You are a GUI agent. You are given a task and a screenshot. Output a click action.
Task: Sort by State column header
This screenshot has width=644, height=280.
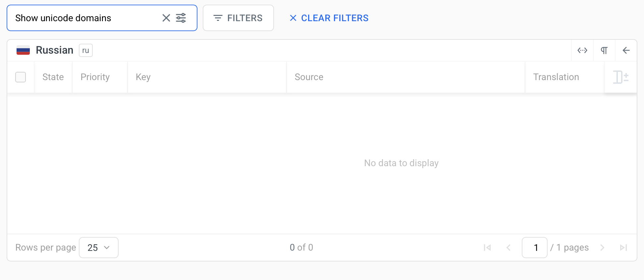click(53, 77)
